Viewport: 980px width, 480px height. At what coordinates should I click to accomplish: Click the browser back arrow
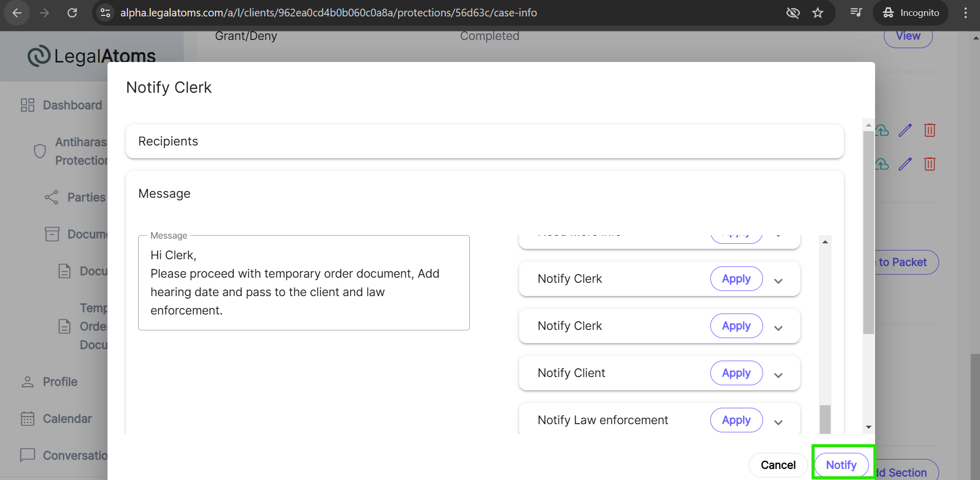click(17, 13)
